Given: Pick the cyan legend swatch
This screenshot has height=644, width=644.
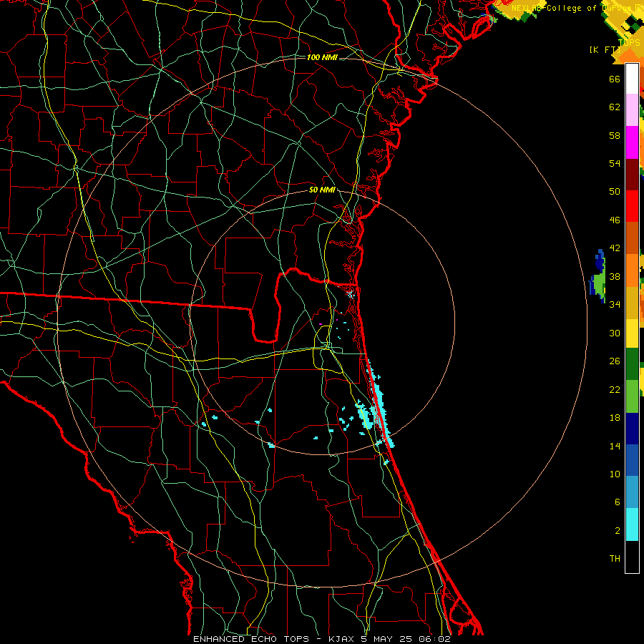Looking at the screenshot, I should point(632,524).
